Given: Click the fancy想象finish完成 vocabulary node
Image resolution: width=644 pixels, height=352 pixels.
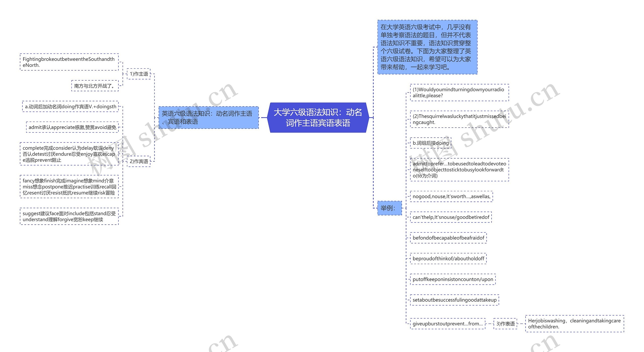Looking at the screenshot, I should click(x=69, y=187).
